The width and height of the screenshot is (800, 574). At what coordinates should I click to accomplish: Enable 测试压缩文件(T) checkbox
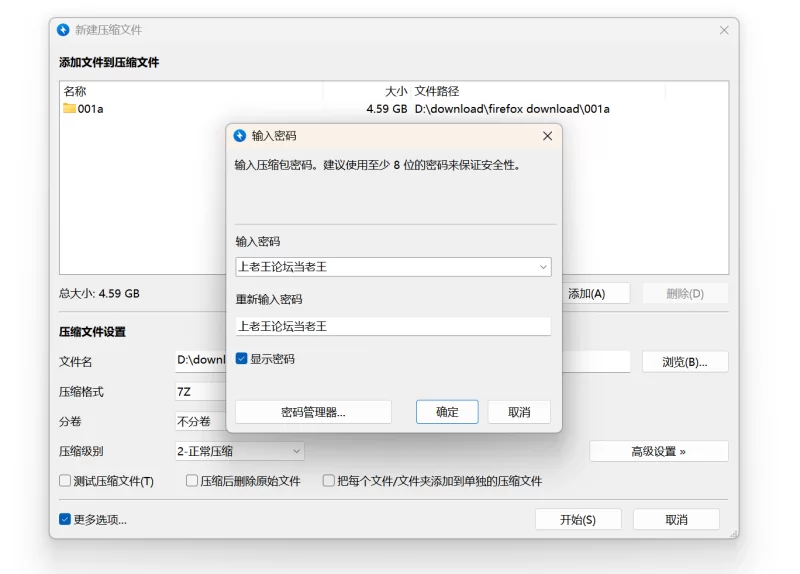tap(66, 481)
